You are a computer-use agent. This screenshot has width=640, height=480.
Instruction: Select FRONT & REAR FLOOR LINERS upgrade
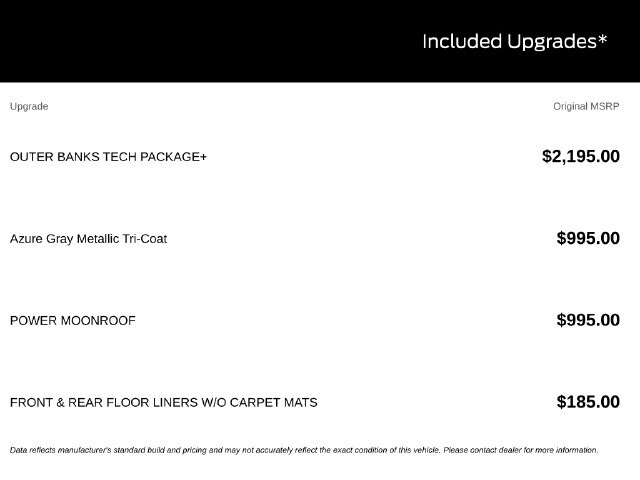164,402
